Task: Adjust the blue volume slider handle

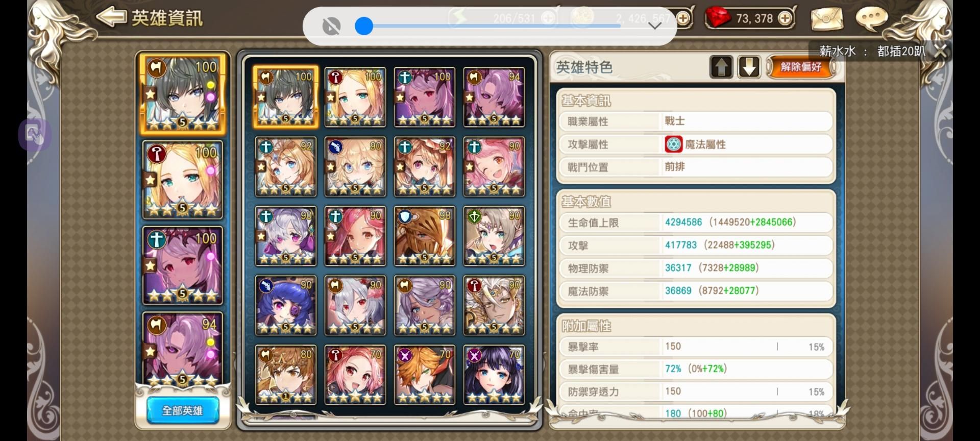Action: click(x=364, y=26)
